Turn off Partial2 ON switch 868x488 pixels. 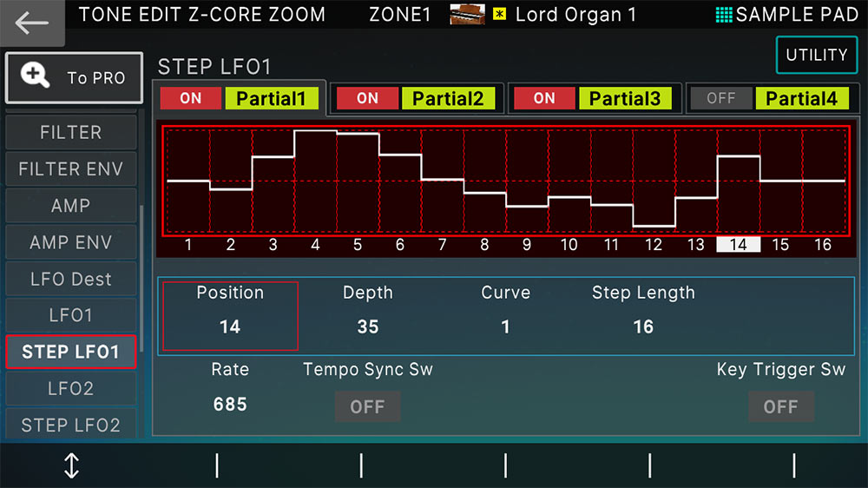click(x=367, y=98)
